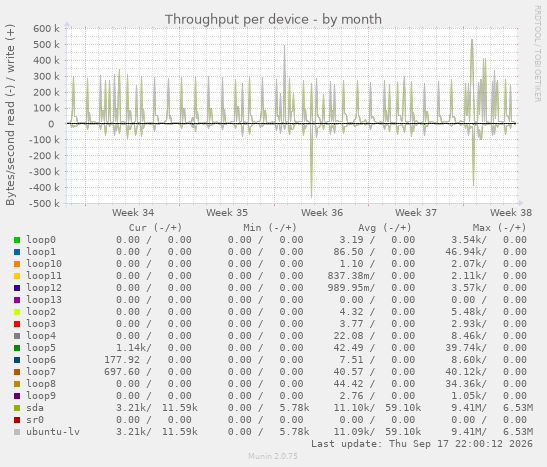Click the loop13 purple legend swatch
547x467 pixels.
17,300
